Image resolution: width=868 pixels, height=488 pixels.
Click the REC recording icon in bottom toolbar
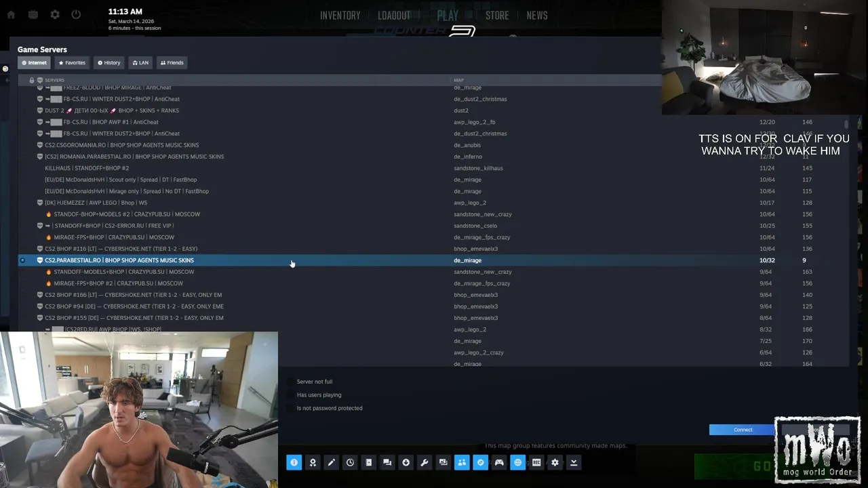tap(536, 462)
